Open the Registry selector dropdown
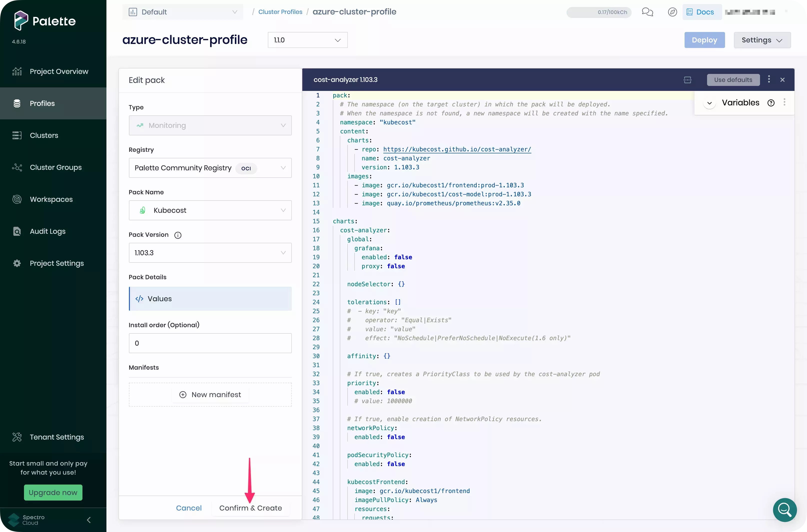Screen dimensions: 807x532 coord(210,168)
